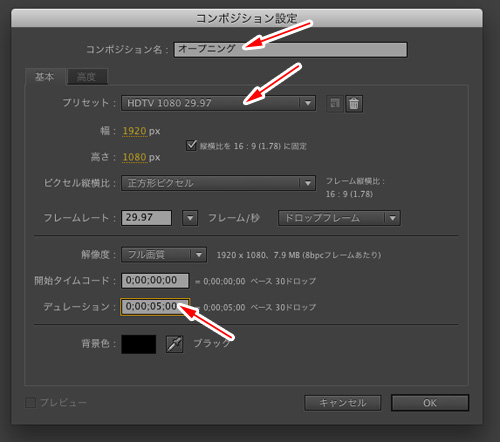Click the フレームレート 29.97 input field

point(147,218)
